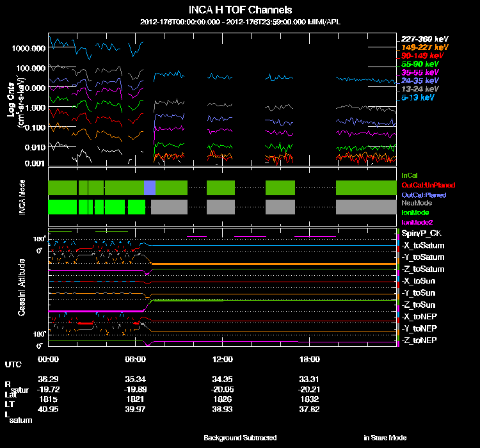Click the 35-55 keV magenta legend label
This screenshot has height=448, width=480.
[420, 72]
